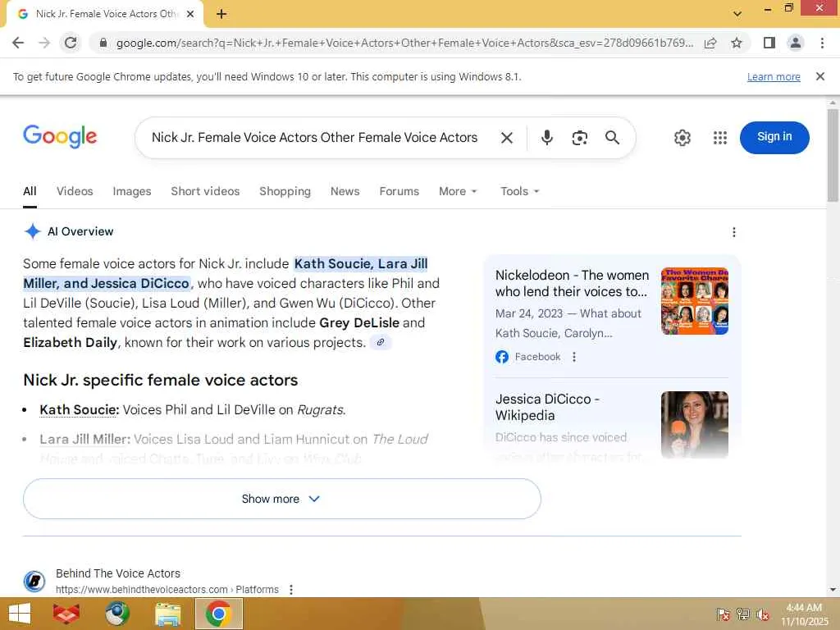Open the Action Center flag icon
The height and width of the screenshot is (630, 840).
point(723,614)
